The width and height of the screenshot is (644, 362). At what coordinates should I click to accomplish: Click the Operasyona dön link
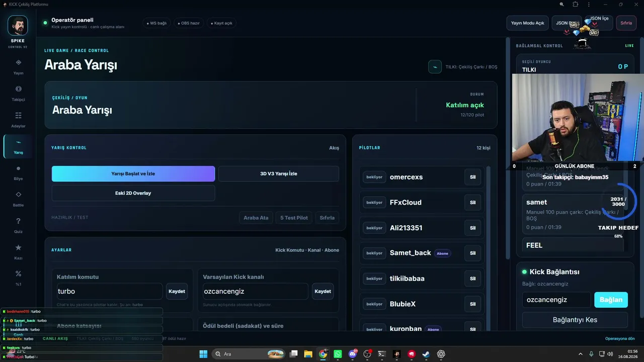[620, 338]
